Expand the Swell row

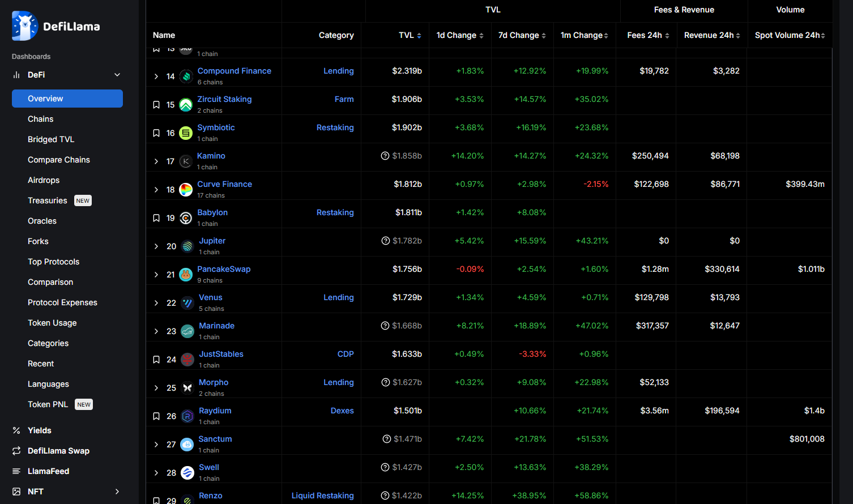[x=156, y=473]
